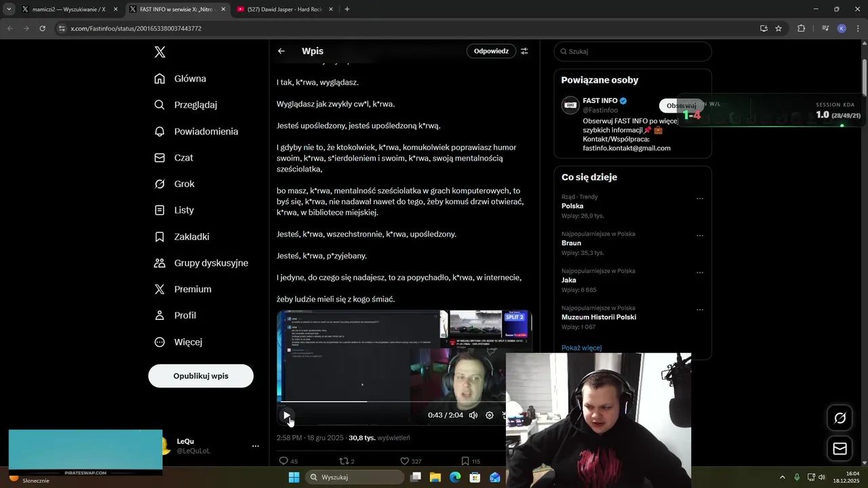Click the FAST INFO profile avatar

tap(570, 105)
